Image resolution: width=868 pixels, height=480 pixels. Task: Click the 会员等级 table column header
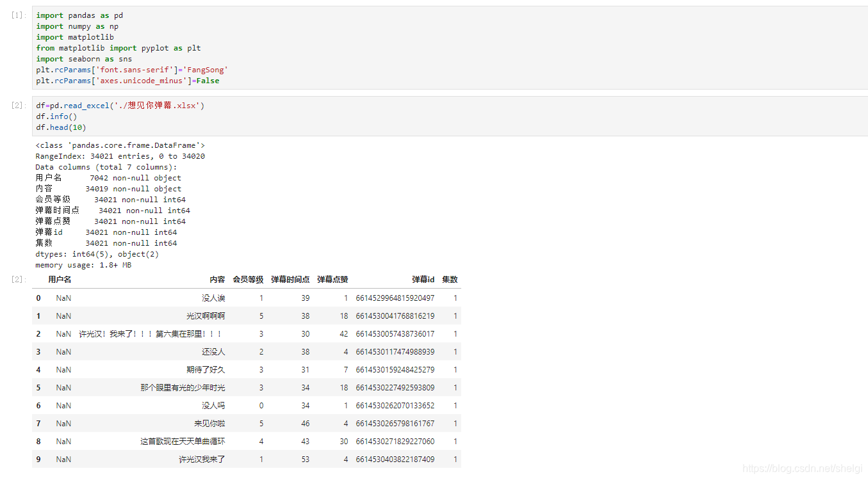pos(248,280)
